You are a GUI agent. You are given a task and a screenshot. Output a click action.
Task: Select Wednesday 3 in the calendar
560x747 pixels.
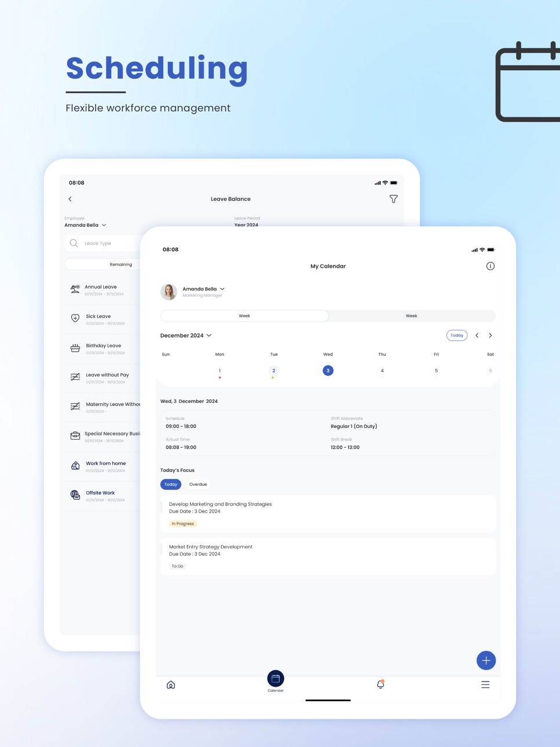tap(328, 371)
